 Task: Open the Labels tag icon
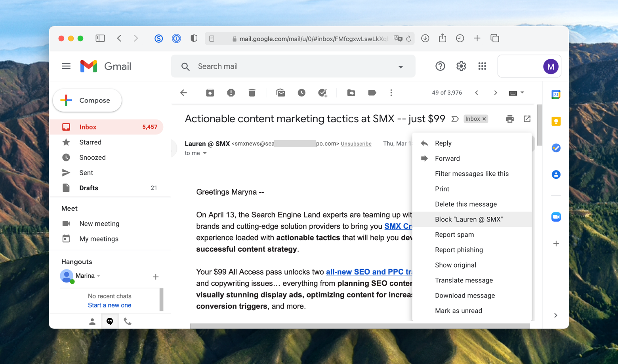click(372, 93)
